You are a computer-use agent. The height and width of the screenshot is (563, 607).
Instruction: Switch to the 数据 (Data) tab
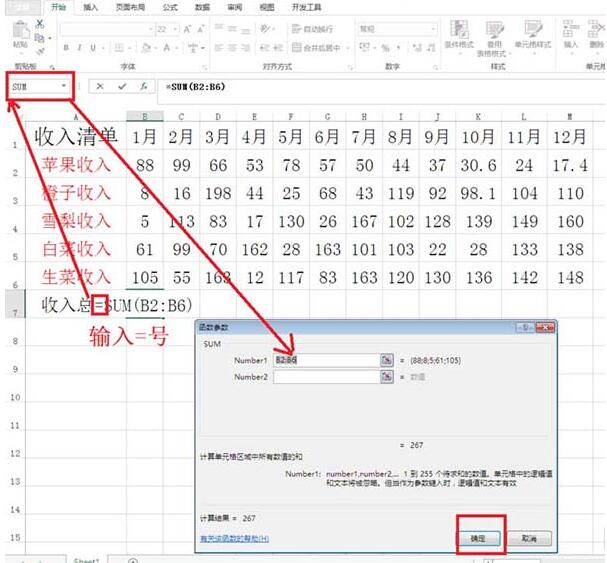coord(202,7)
